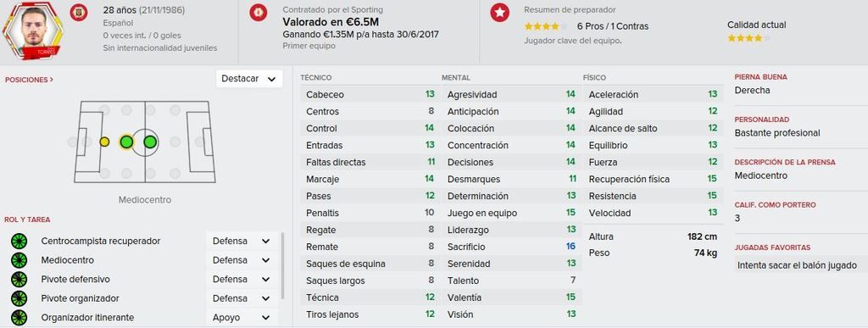Screen dimensions: 868x328
Task: Open the duty dropdown for Centrocampista recuperador
Action: pos(242,242)
